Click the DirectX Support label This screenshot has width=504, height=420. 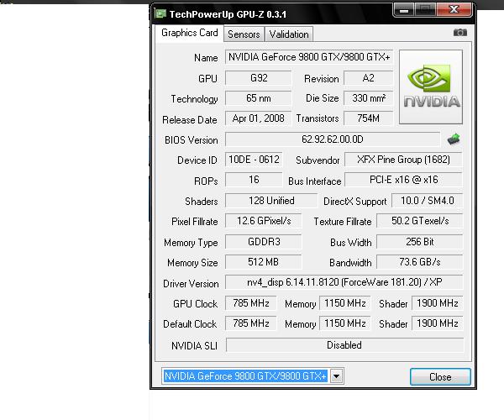point(355,202)
